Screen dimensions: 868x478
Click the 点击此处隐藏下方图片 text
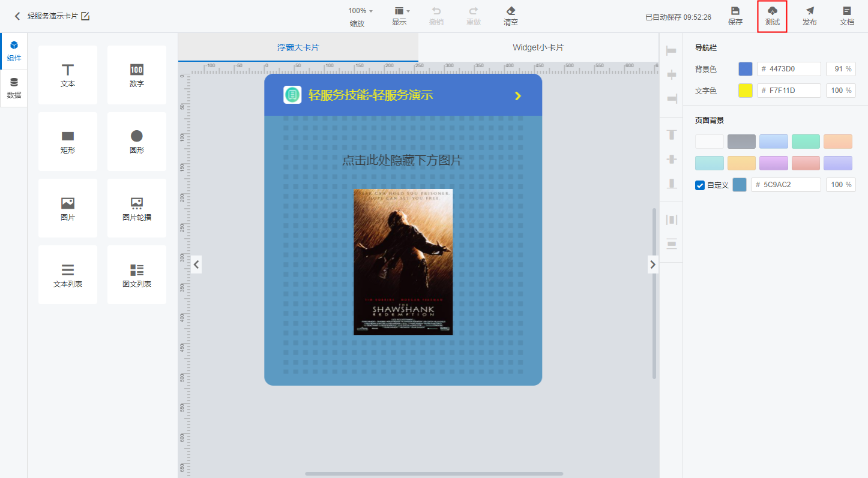click(x=402, y=160)
